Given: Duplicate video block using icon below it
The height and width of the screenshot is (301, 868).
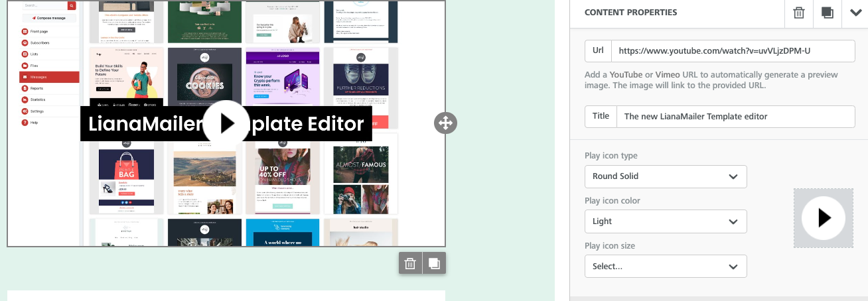Looking at the screenshot, I should pos(434,263).
